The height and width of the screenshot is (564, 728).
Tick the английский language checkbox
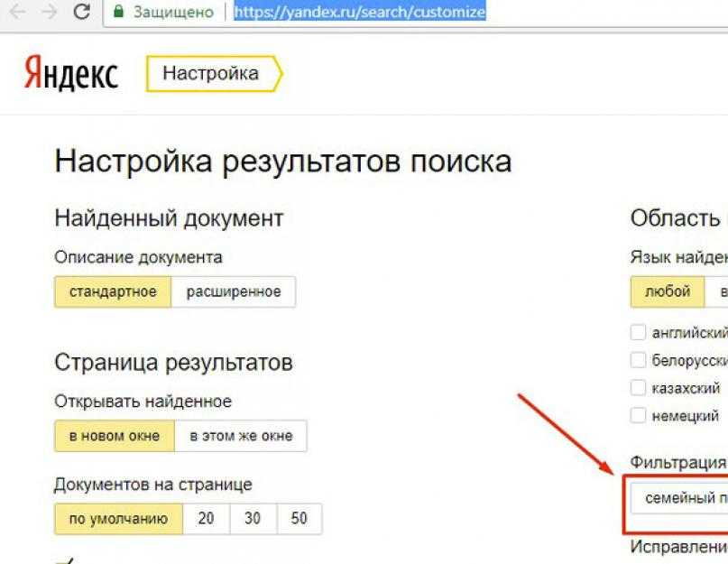pyautogui.click(x=638, y=332)
